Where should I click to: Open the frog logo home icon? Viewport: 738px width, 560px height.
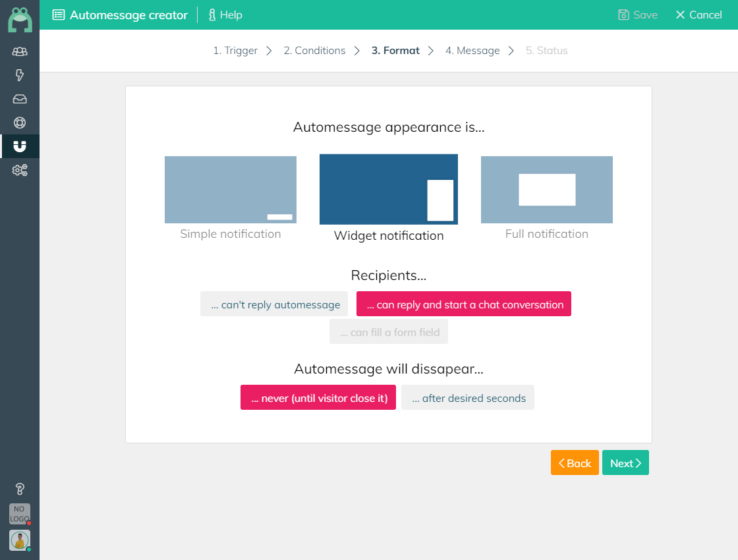coord(20,20)
